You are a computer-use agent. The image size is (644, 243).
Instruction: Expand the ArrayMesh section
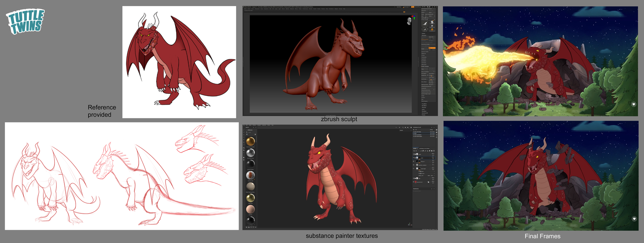424,104
